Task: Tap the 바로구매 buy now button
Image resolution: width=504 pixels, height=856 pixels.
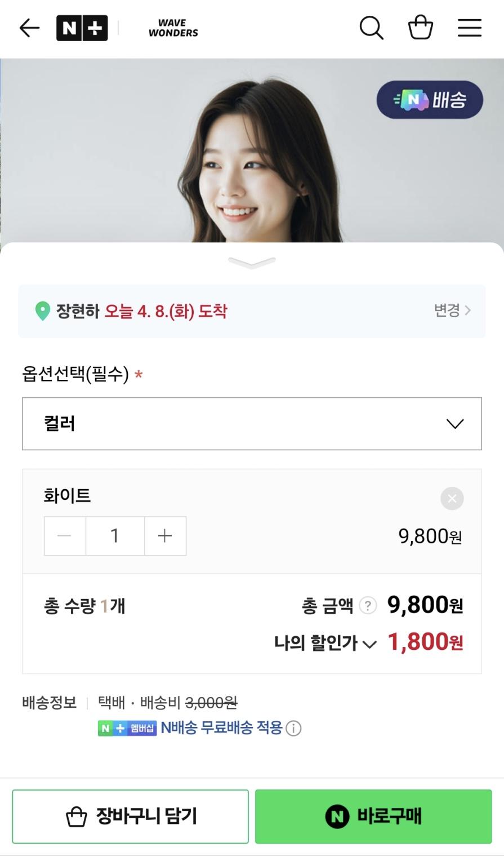Action: pyautogui.click(x=373, y=816)
